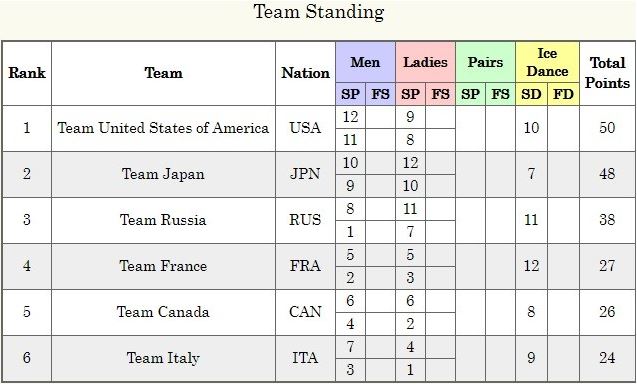Image resolution: width=637 pixels, height=388 pixels.
Task: Click the Ladies column header
Action: pyautogui.click(x=425, y=62)
